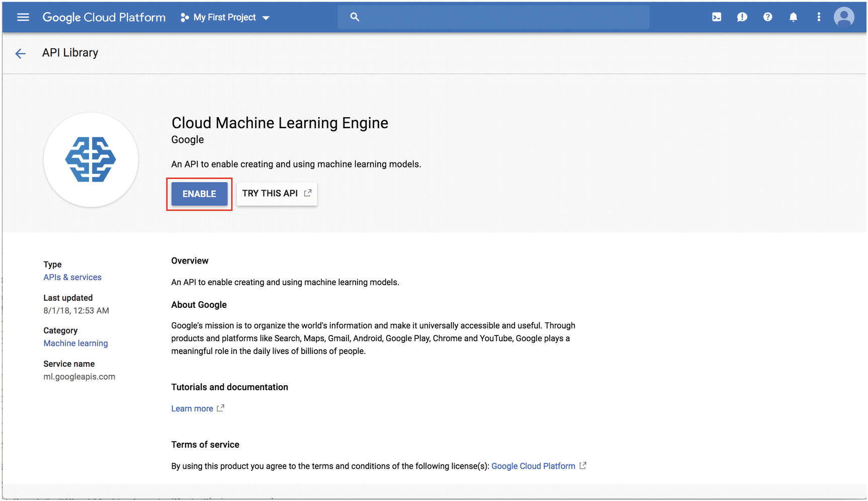Image resolution: width=868 pixels, height=501 pixels.
Task: Click the external link icon beside TRY THIS API
Action: click(308, 193)
